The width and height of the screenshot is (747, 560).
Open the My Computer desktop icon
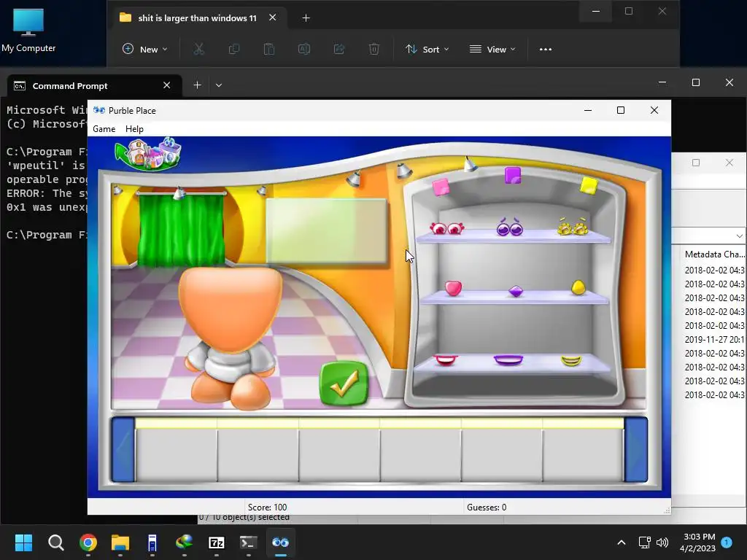pyautogui.click(x=28, y=31)
